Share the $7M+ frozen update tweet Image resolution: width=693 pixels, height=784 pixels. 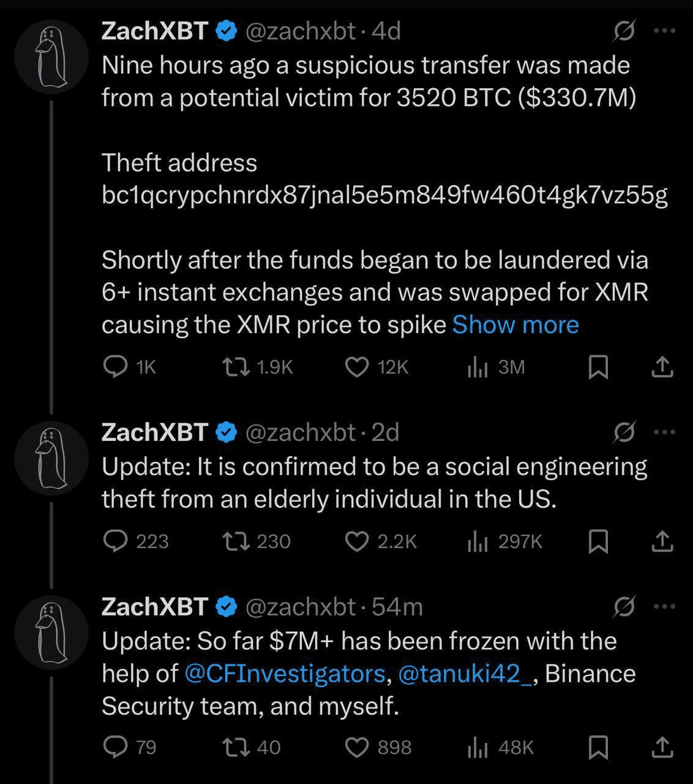coord(662,747)
